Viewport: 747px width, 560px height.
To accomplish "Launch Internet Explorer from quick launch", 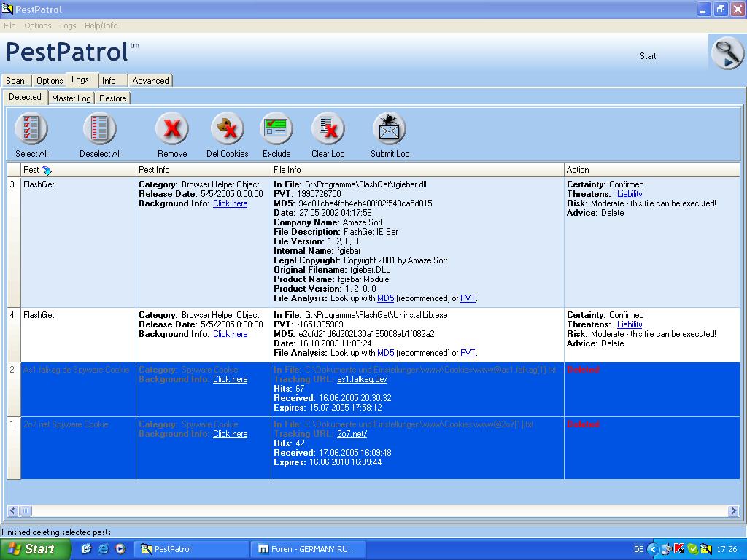I will (103, 549).
